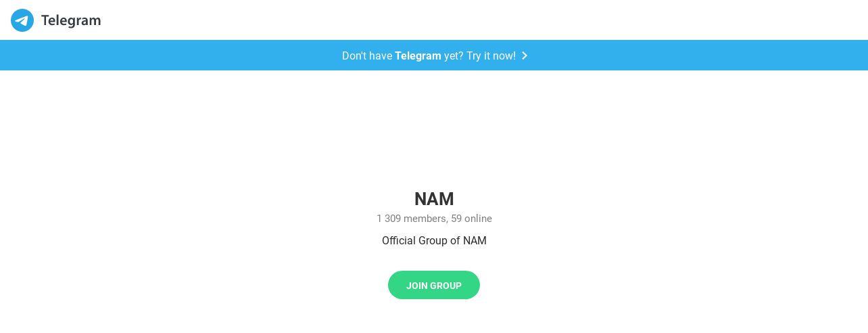The width and height of the screenshot is (868, 333).
Task: Click the "yet?" word in blue banner
Action: 454,56
